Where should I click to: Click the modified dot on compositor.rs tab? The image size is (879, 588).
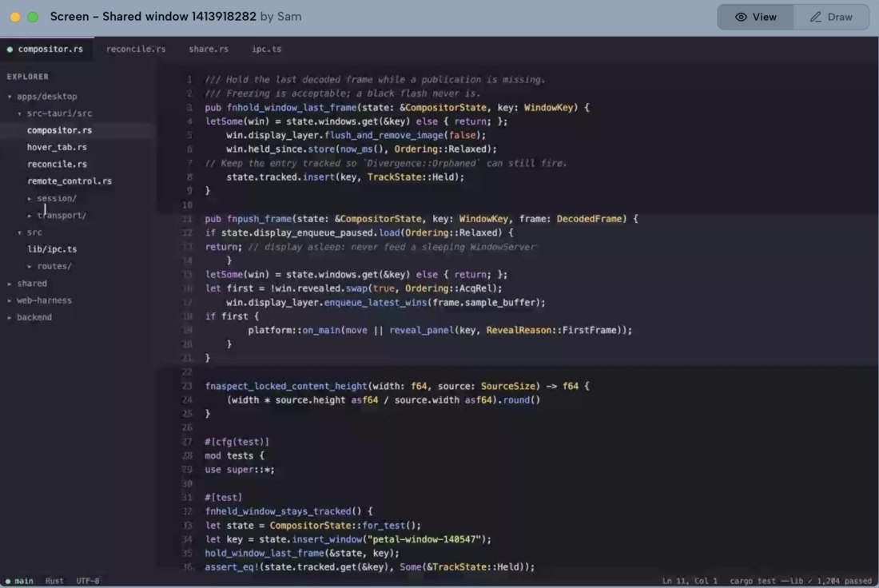click(10, 50)
